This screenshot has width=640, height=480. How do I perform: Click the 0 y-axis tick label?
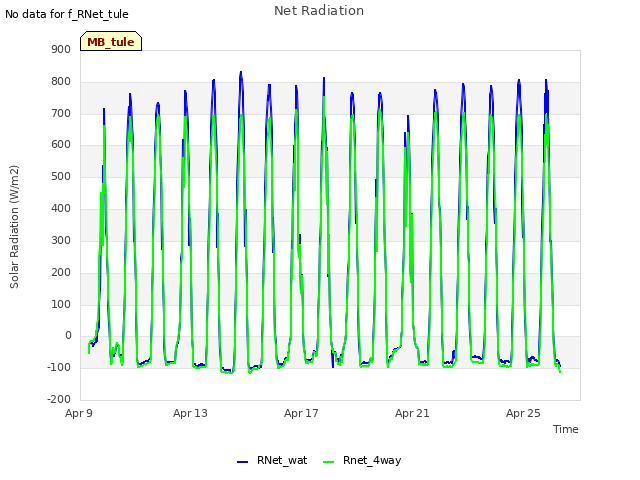(x=68, y=336)
